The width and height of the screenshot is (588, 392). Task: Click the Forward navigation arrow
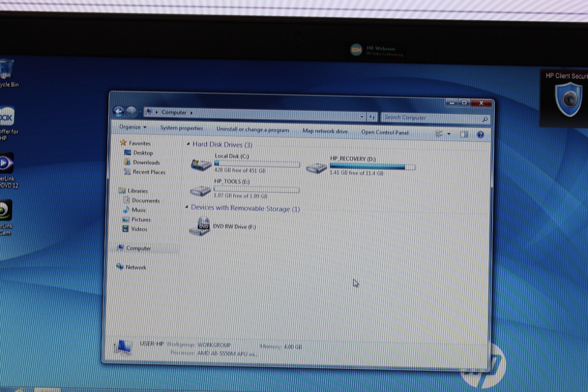click(x=131, y=111)
